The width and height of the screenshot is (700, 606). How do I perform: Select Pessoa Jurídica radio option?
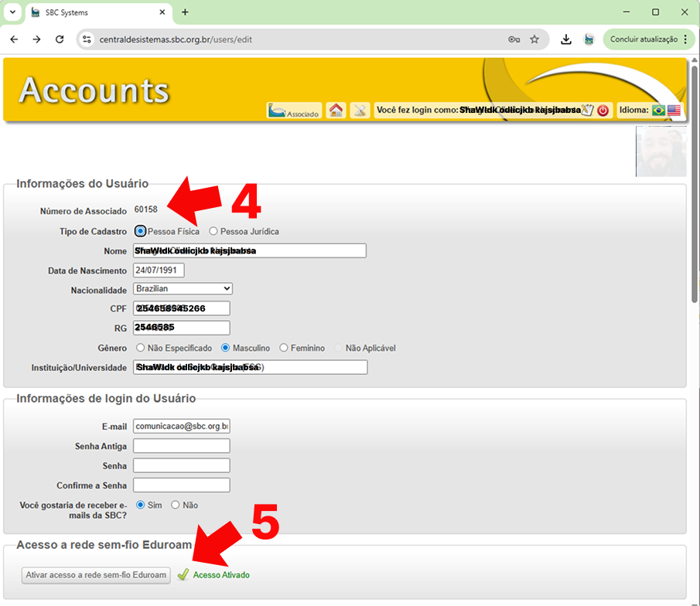pyautogui.click(x=213, y=231)
